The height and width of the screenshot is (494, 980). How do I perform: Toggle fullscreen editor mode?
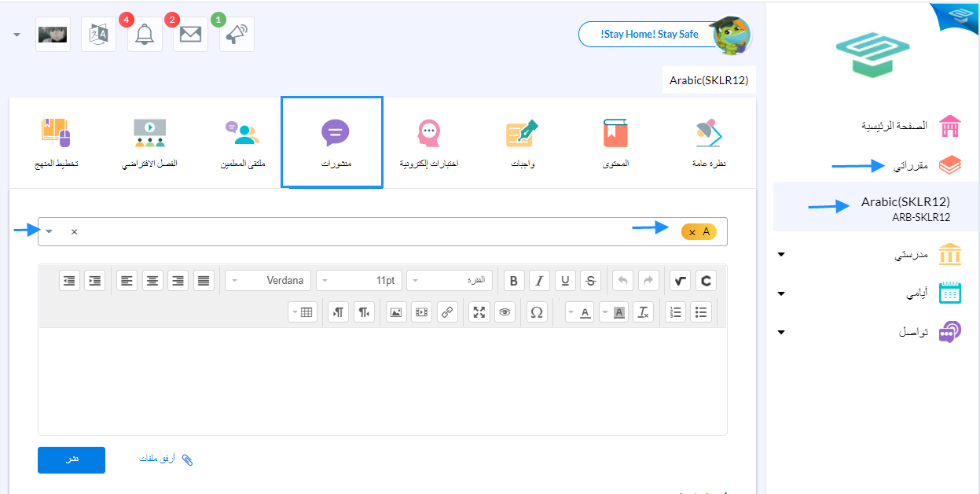point(479,312)
